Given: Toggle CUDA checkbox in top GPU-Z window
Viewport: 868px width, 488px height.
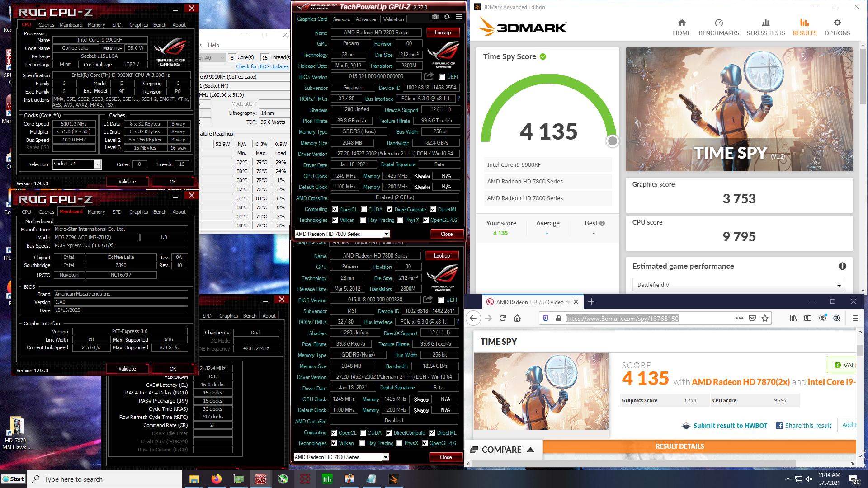Looking at the screenshot, I should 363,210.
